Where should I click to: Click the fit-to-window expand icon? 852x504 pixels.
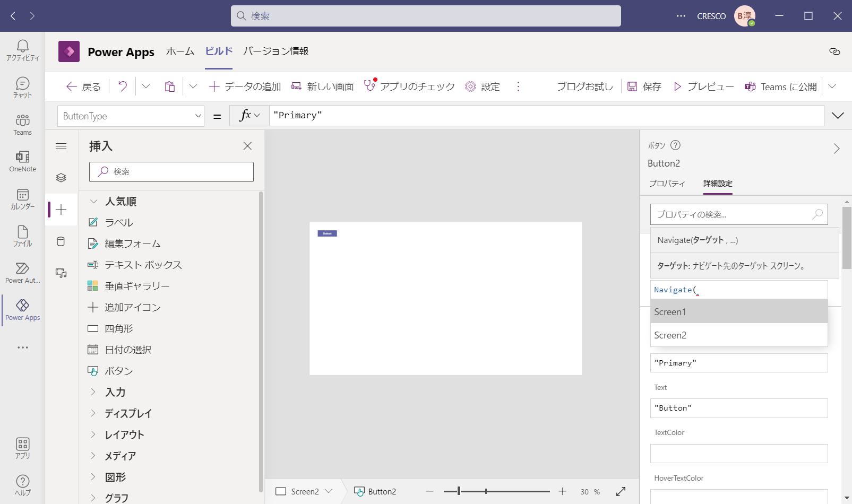[x=621, y=492]
